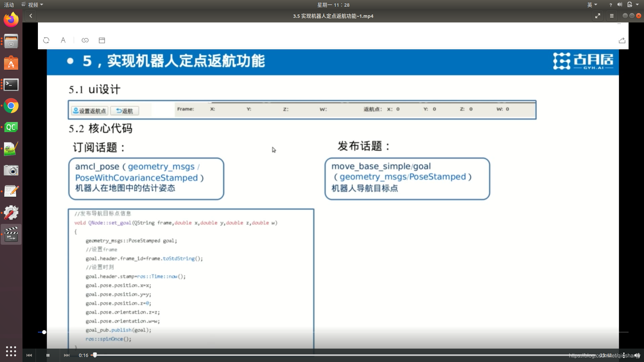Click the refresh icon in slide toolbar
This screenshot has height=362, width=644.
click(46, 40)
